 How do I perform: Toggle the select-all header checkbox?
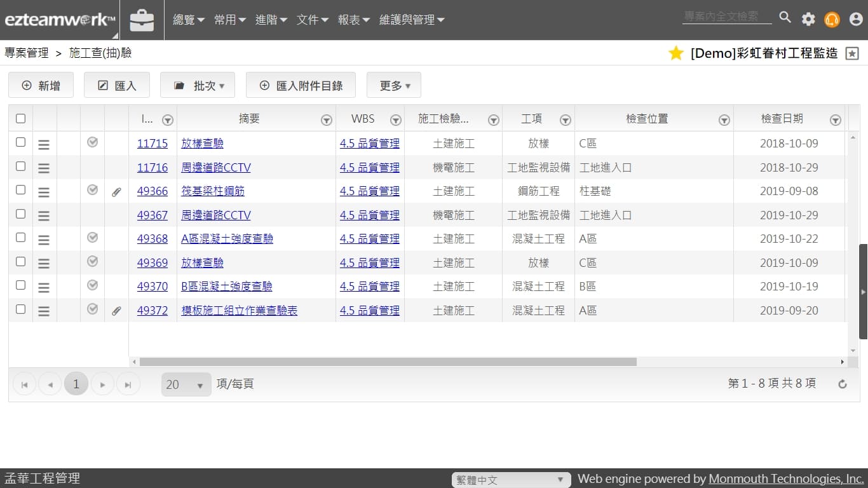pos(20,119)
